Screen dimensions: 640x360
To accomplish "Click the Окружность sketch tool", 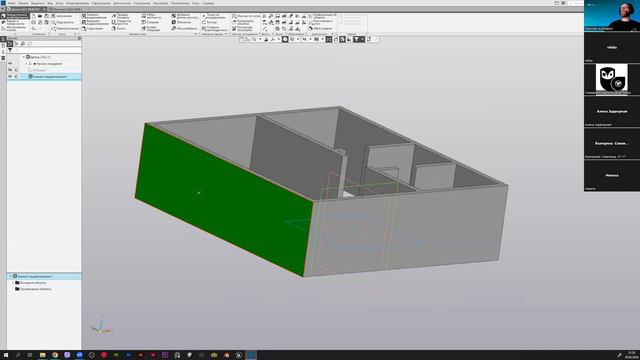I will 63,22.
